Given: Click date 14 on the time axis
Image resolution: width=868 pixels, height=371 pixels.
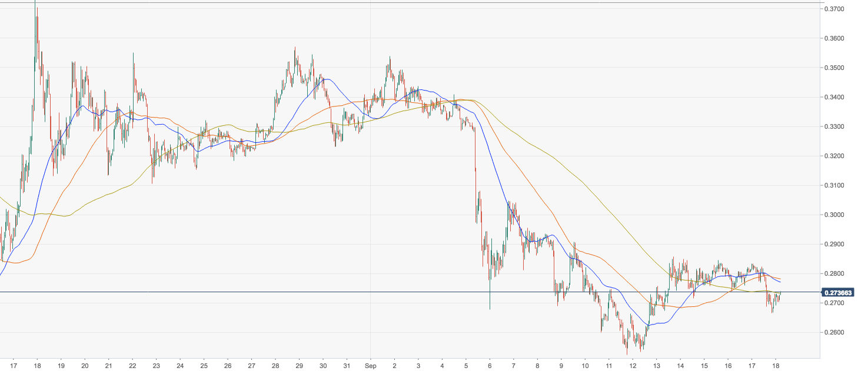Looking at the screenshot, I should (x=680, y=365).
